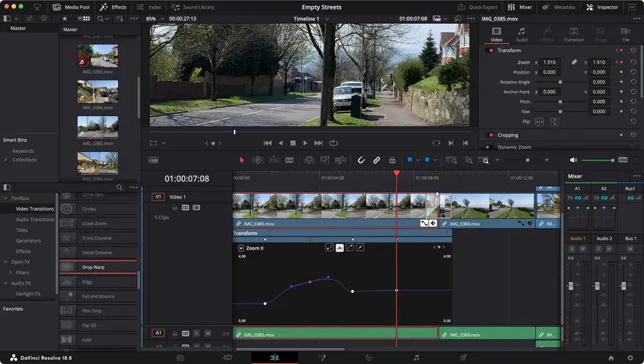Open the 85% viewer zoom dropdown
This screenshot has height=364, width=644.
[155, 19]
